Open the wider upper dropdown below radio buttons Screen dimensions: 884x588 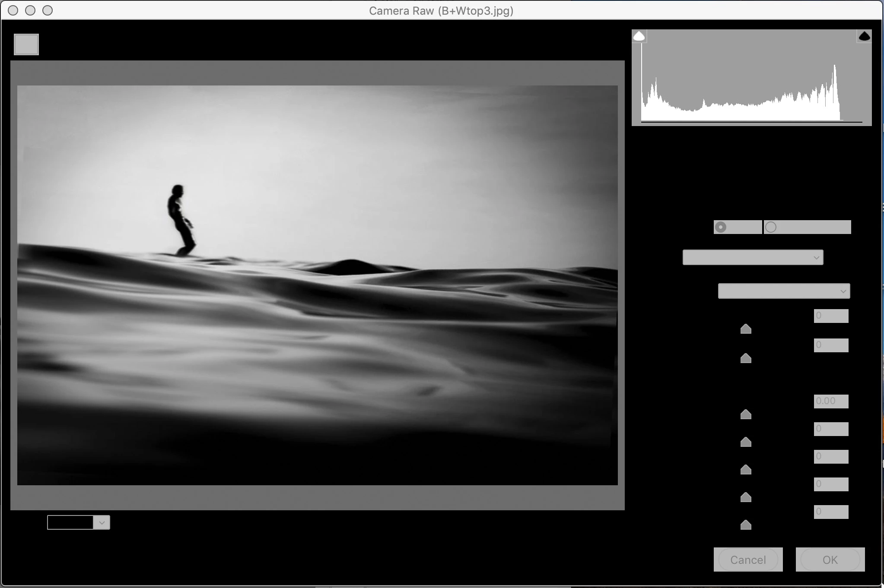pyautogui.click(x=753, y=258)
